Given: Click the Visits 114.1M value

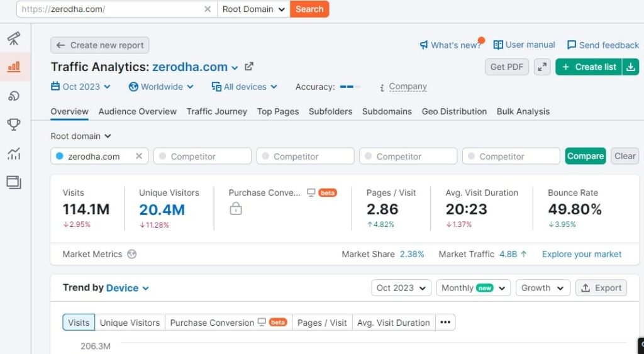Looking at the screenshot, I should [86, 209].
